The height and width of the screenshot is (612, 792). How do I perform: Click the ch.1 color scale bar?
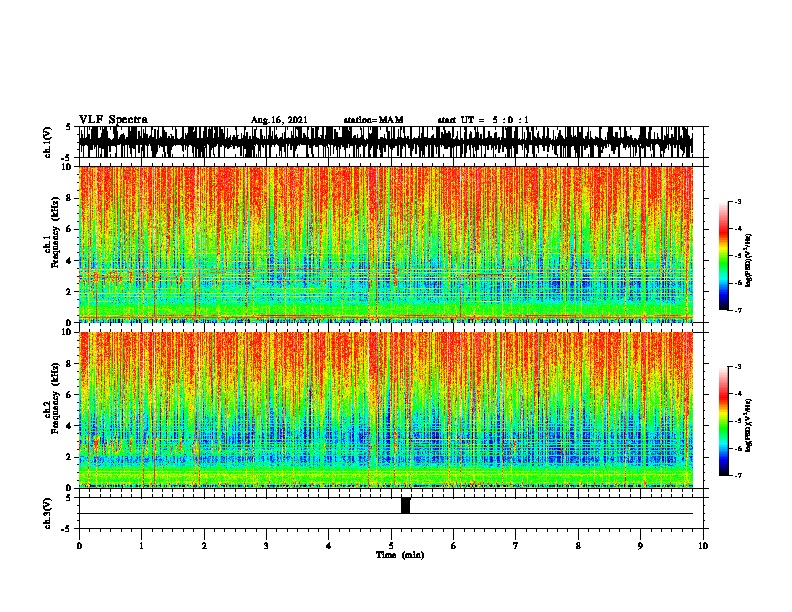click(x=724, y=256)
